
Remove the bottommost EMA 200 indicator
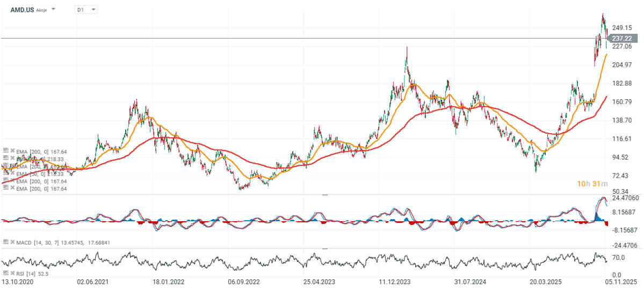pos(11,188)
